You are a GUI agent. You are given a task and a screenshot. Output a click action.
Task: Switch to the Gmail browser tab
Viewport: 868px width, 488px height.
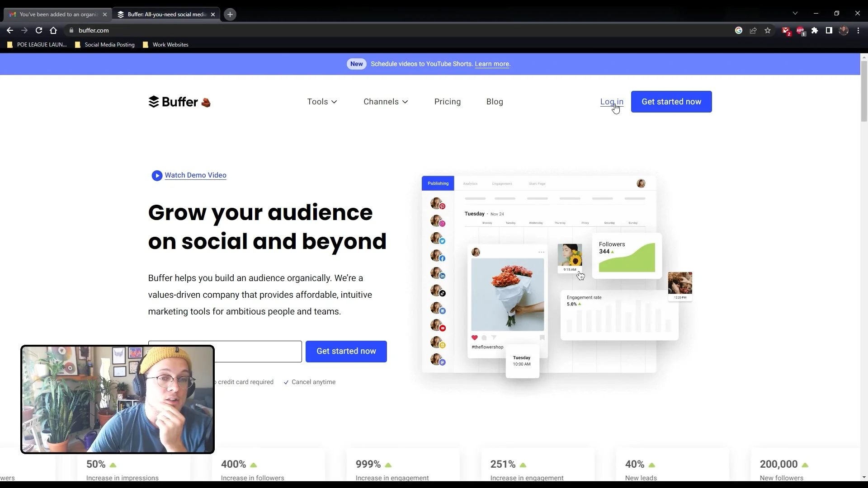[58, 14]
